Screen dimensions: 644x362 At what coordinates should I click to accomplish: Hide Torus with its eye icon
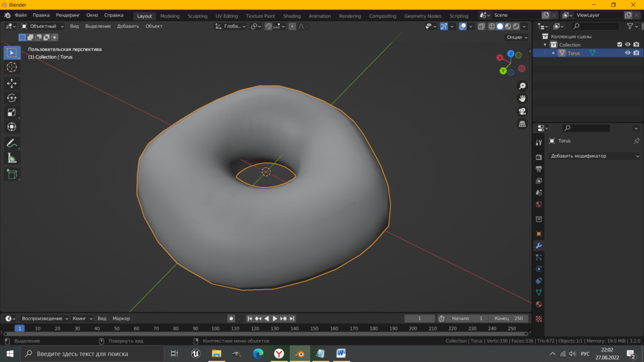[627, 53]
